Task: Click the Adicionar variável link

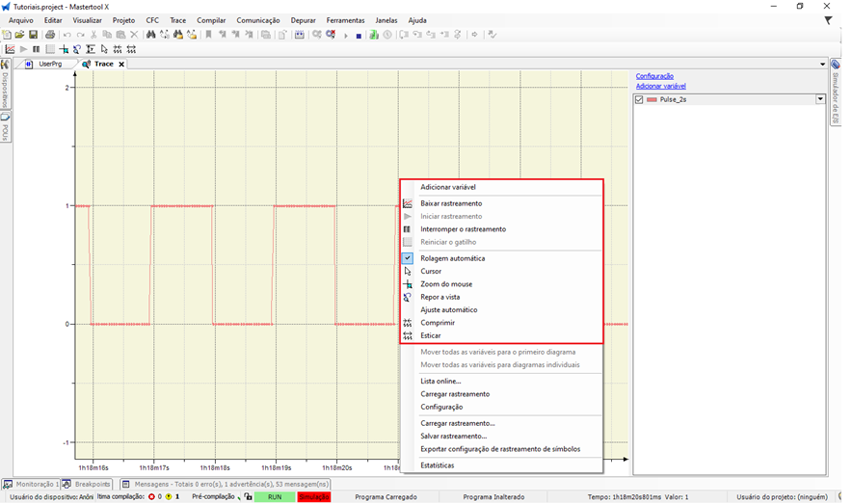Action: [660, 87]
